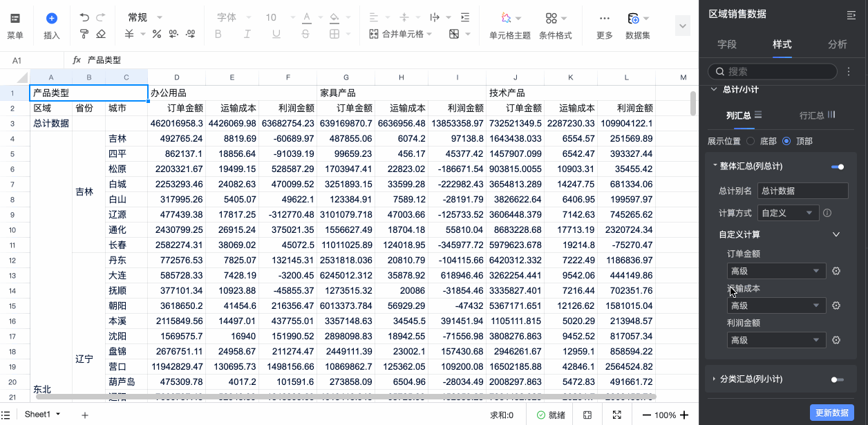This screenshot has height=425, width=868.
Task: Toggle 整体汇总(列总计) switch off
Action: (x=838, y=167)
